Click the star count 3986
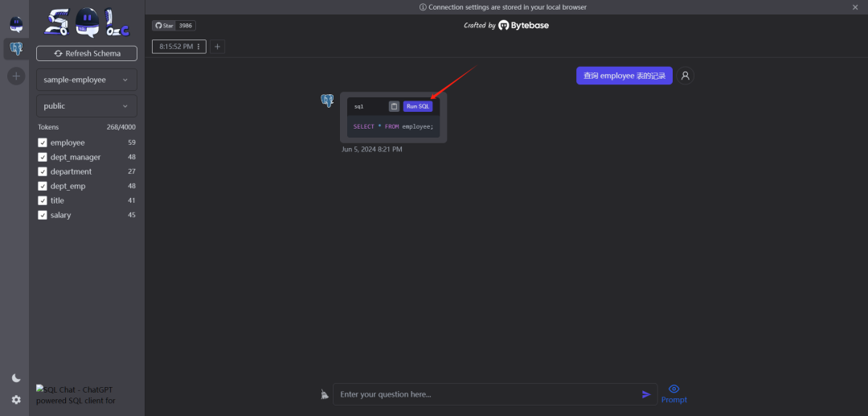Image resolution: width=868 pixels, height=416 pixels. [186, 26]
